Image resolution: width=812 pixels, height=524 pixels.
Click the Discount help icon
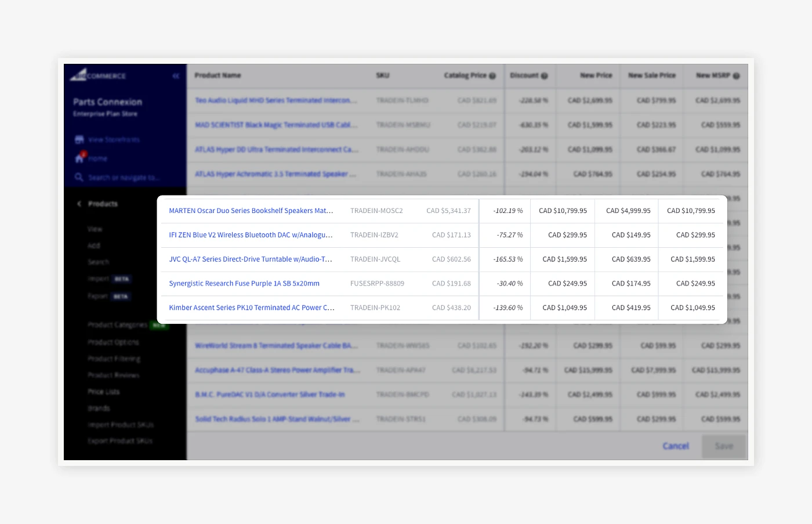tap(545, 75)
